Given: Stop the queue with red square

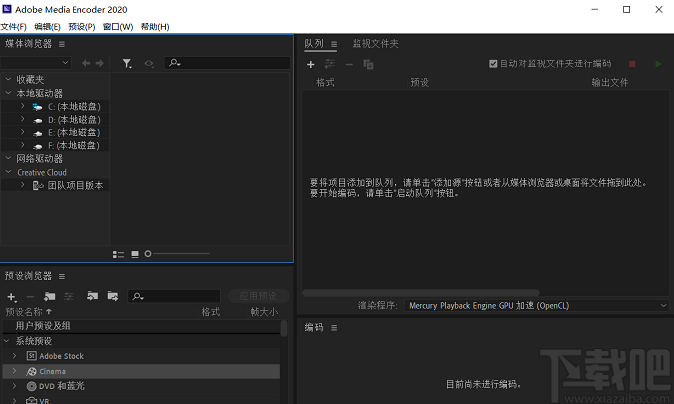Looking at the screenshot, I should (632, 64).
